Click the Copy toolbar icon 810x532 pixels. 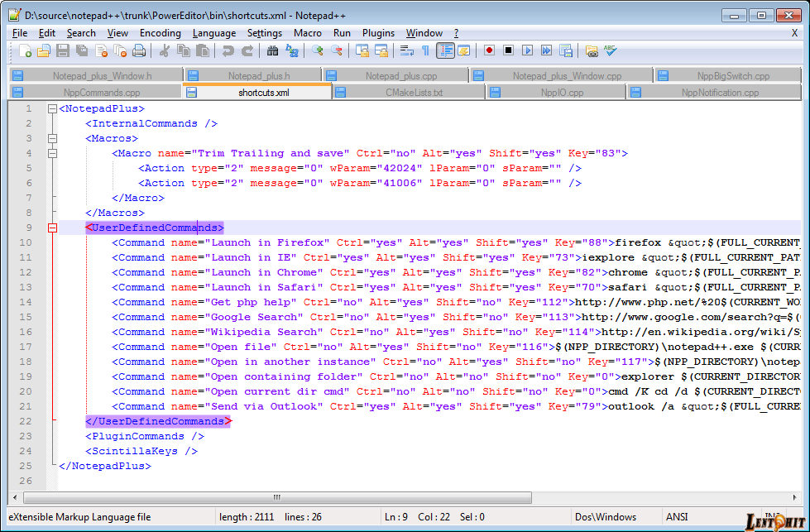click(184, 50)
